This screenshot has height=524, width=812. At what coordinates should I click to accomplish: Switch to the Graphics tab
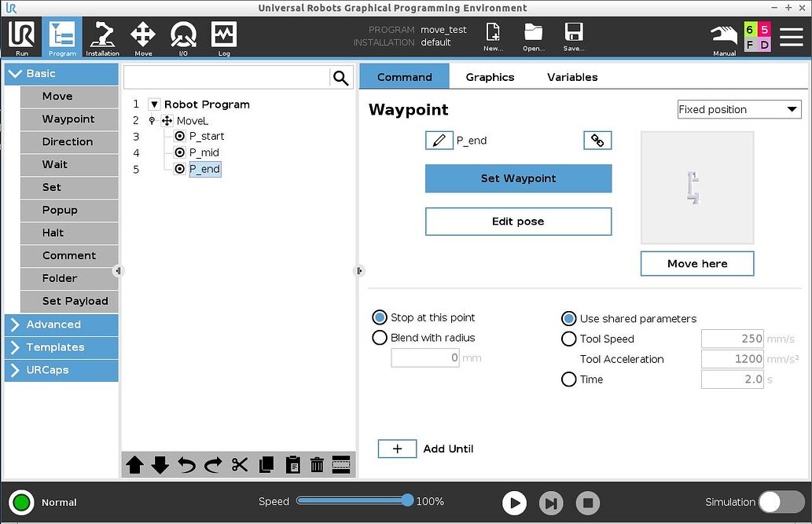pyautogui.click(x=489, y=76)
